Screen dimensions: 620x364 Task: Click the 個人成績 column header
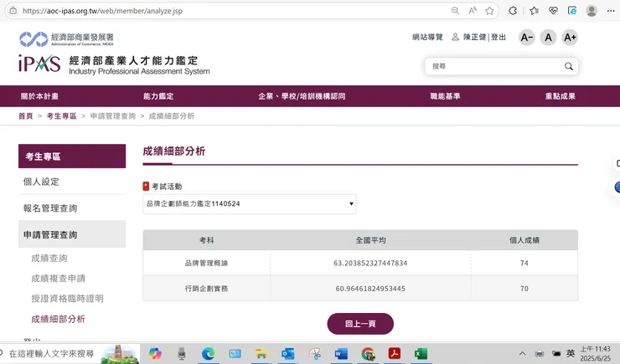[x=524, y=240]
